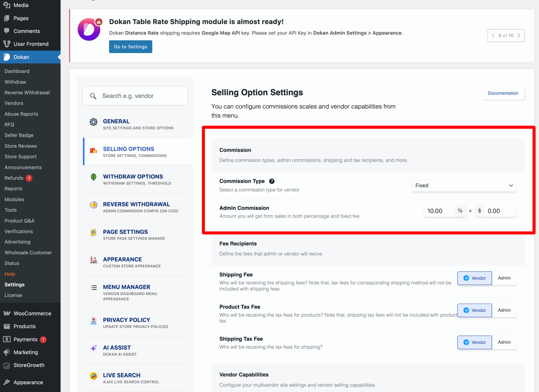Open Reverse Withdrawal settings tab

pos(135,207)
